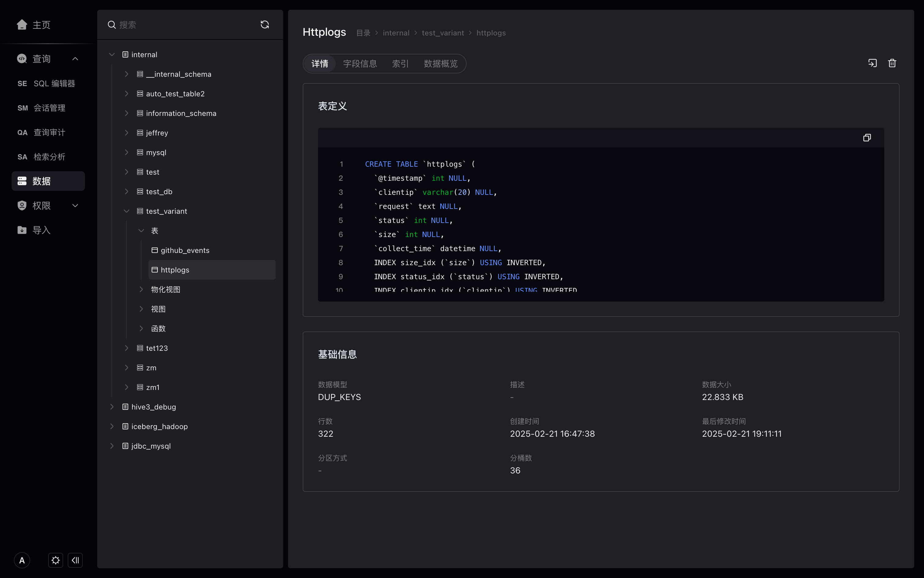924x578 pixels.
Task: Delete the httplogs table with trash icon
Action: (892, 63)
